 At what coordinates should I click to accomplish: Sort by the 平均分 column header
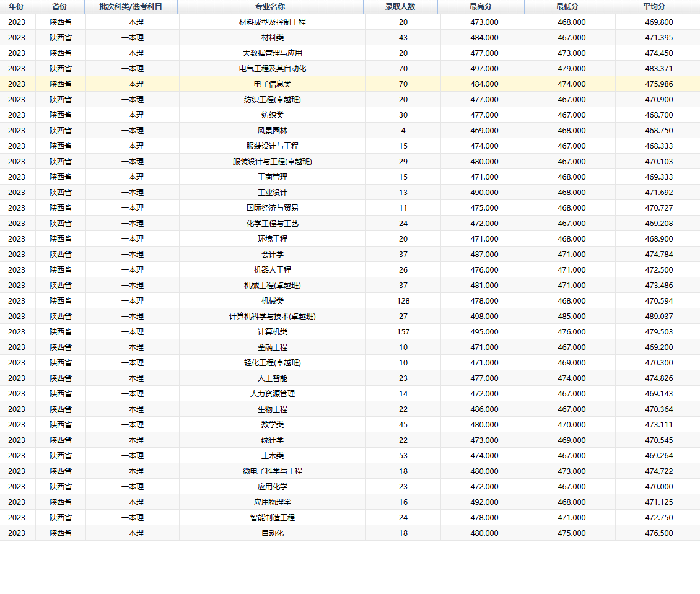[654, 7]
